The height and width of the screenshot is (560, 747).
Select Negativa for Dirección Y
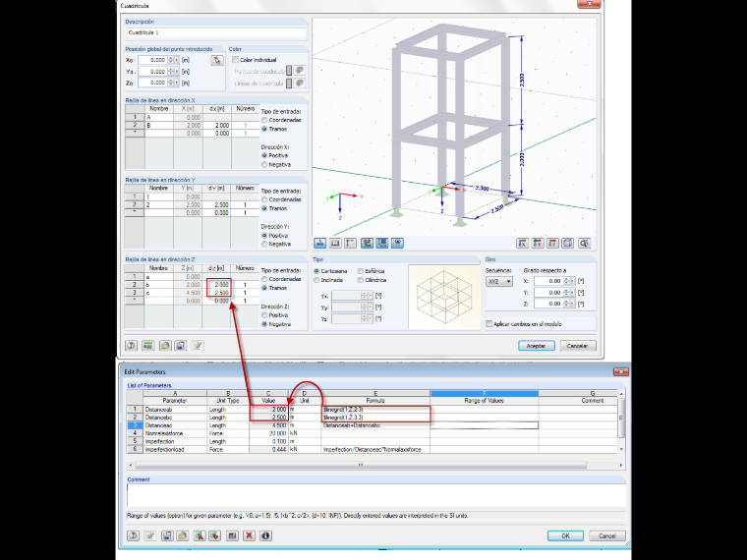pyautogui.click(x=264, y=244)
